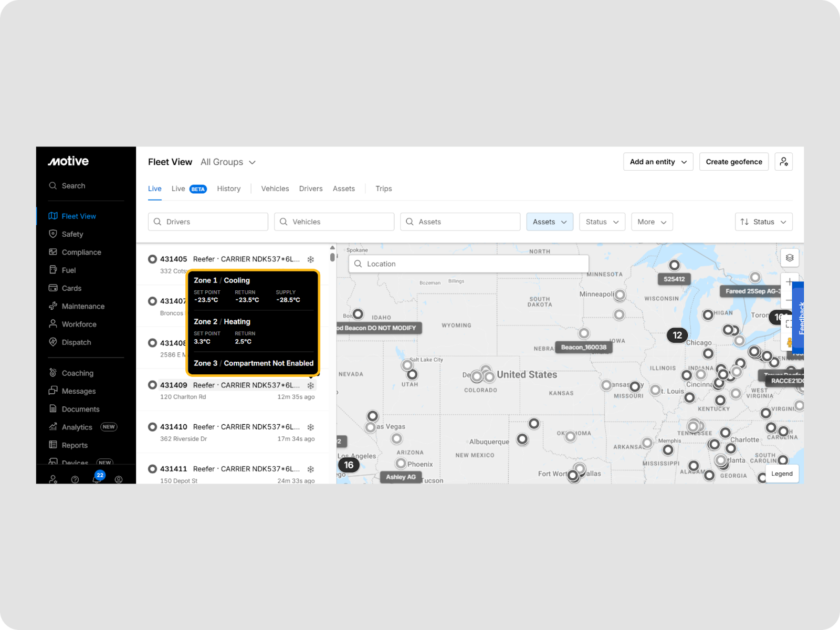This screenshot has width=840, height=630.
Task: Click the snowflake reefer icon for asset 431410
Action: point(311,427)
